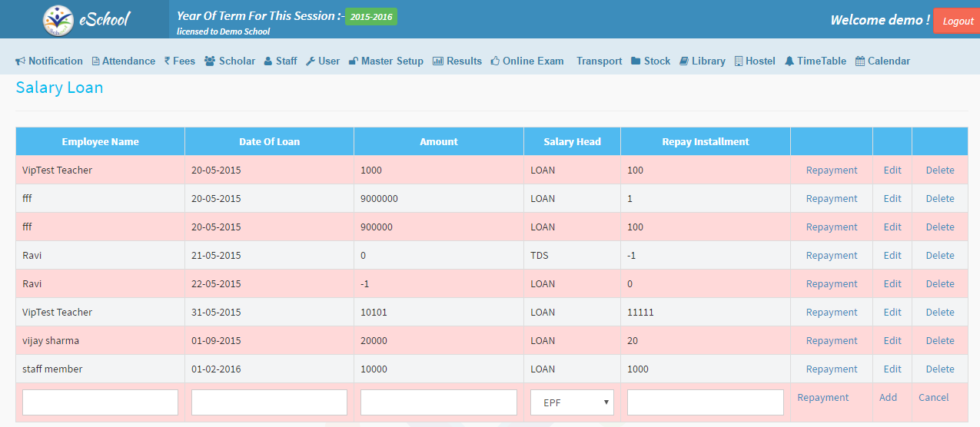This screenshot has height=427, width=980.
Task: Click the eSchool logo
Action: point(85,20)
